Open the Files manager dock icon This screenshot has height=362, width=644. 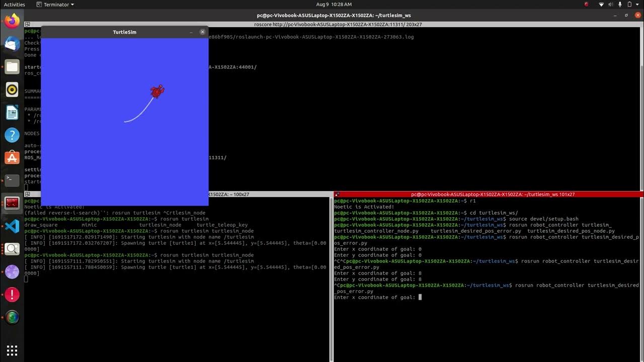point(12,66)
